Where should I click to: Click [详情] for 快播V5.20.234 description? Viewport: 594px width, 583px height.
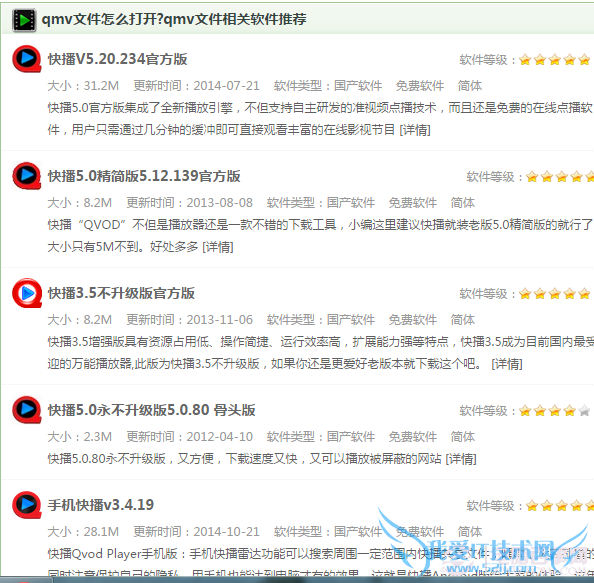pos(415,130)
